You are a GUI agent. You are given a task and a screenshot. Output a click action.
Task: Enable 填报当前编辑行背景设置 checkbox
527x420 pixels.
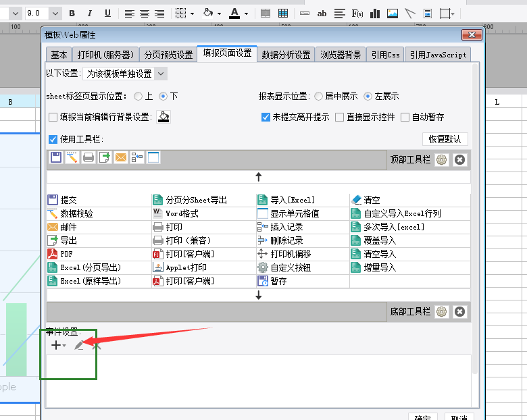[53, 117]
